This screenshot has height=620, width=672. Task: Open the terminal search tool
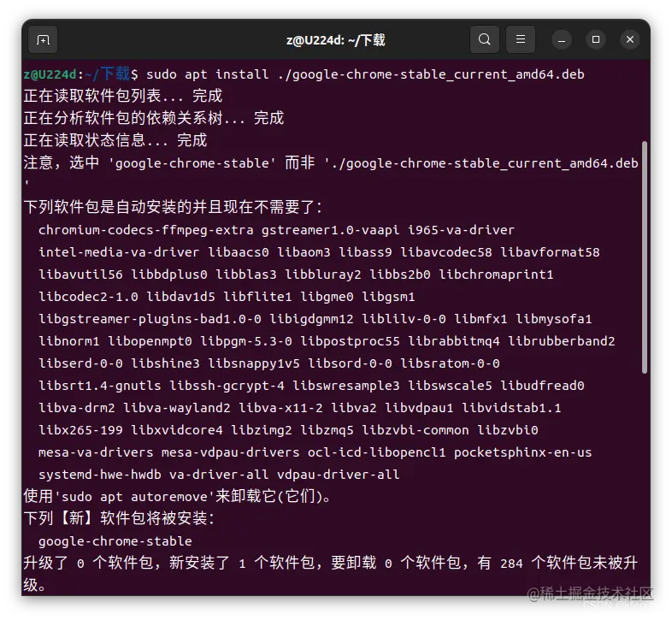(484, 39)
